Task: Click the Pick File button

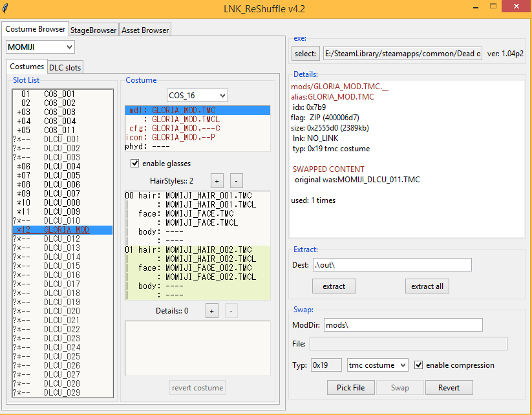Action: pos(351,388)
